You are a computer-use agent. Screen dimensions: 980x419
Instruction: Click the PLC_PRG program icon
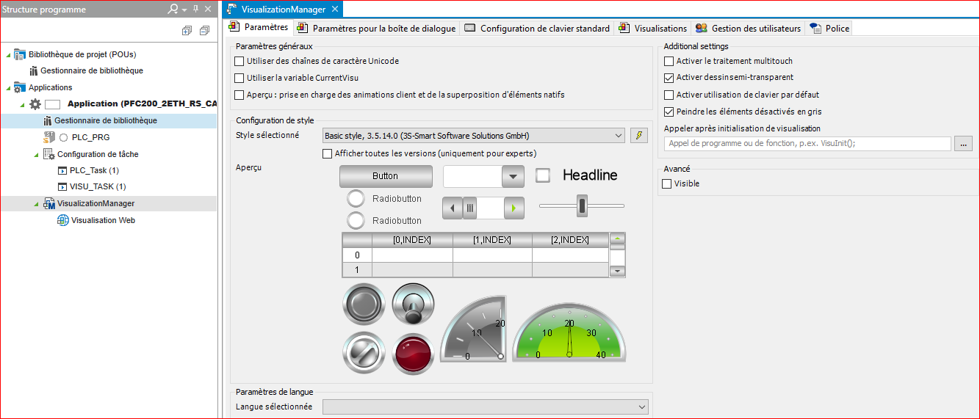click(49, 137)
